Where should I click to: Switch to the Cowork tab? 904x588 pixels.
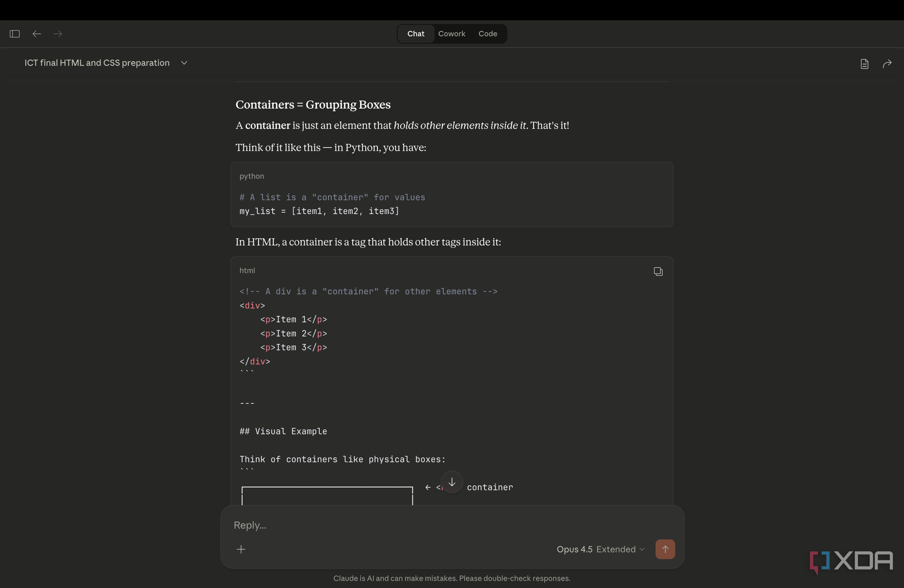452,34
